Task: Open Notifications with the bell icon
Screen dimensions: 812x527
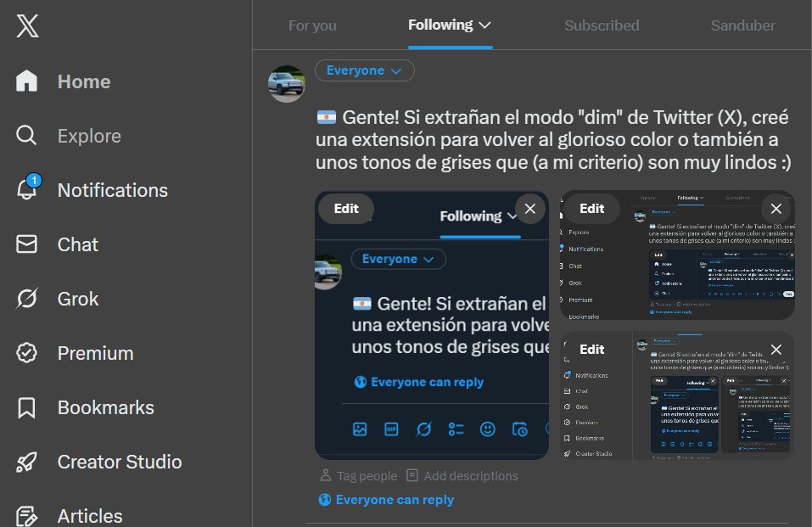Action: pyautogui.click(x=26, y=190)
